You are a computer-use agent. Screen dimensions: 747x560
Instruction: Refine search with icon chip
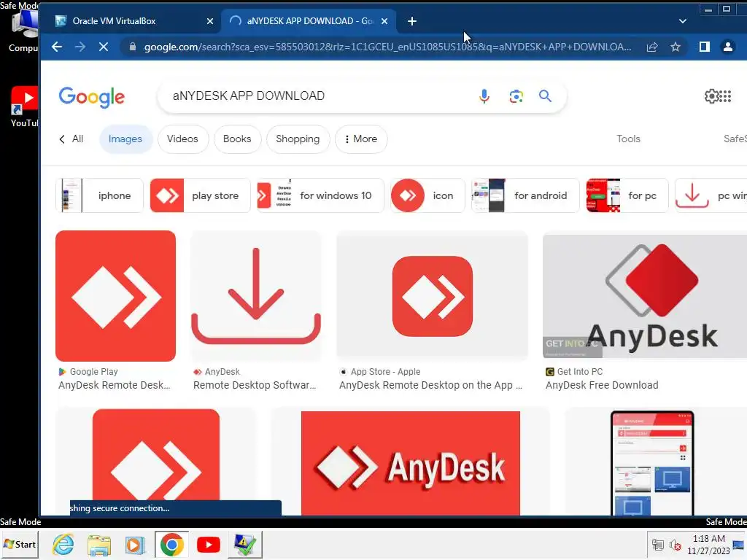pyautogui.click(x=427, y=195)
